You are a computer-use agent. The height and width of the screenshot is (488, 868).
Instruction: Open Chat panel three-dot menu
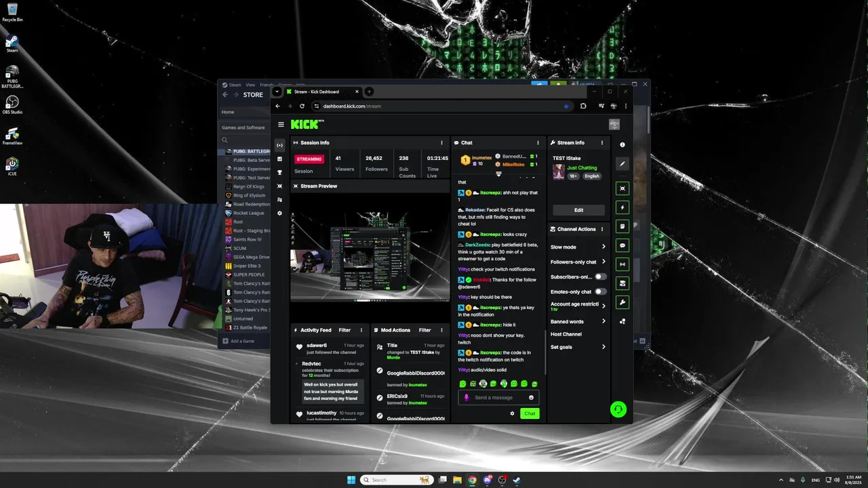pyautogui.click(x=538, y=143)
